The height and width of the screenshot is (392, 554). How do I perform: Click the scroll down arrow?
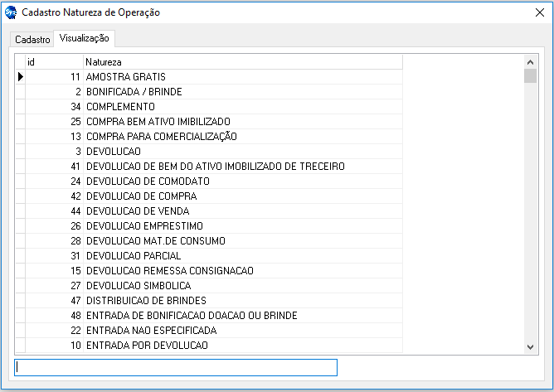tap(530, 346)
